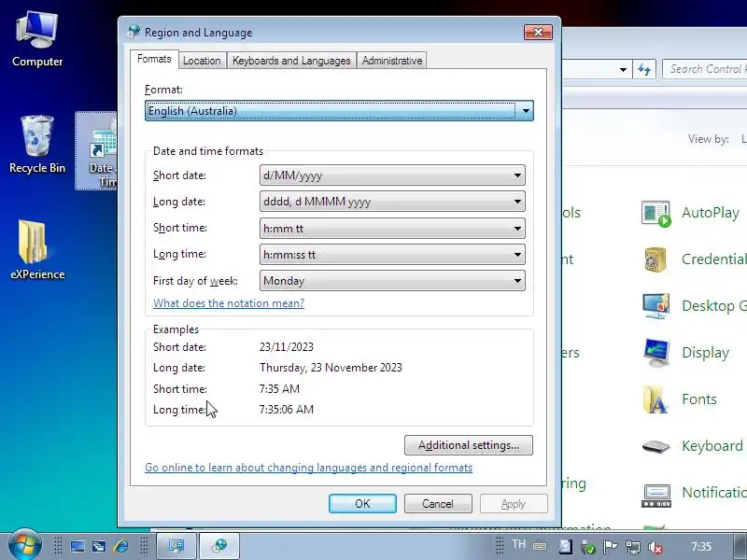Screen dimensions: 747x560
Task: Click the Cancel button
Action: point(438,504)
